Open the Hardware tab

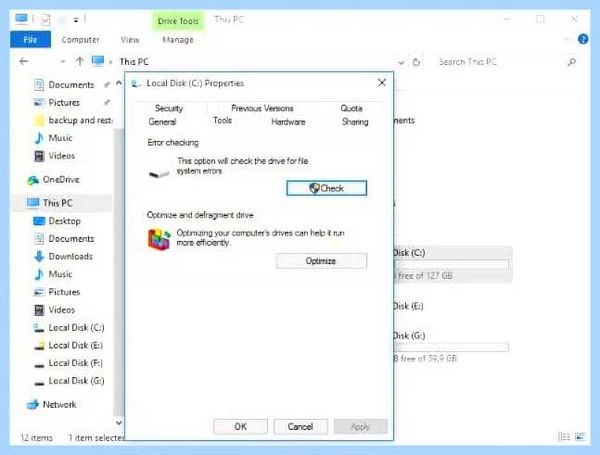[288, 122]
